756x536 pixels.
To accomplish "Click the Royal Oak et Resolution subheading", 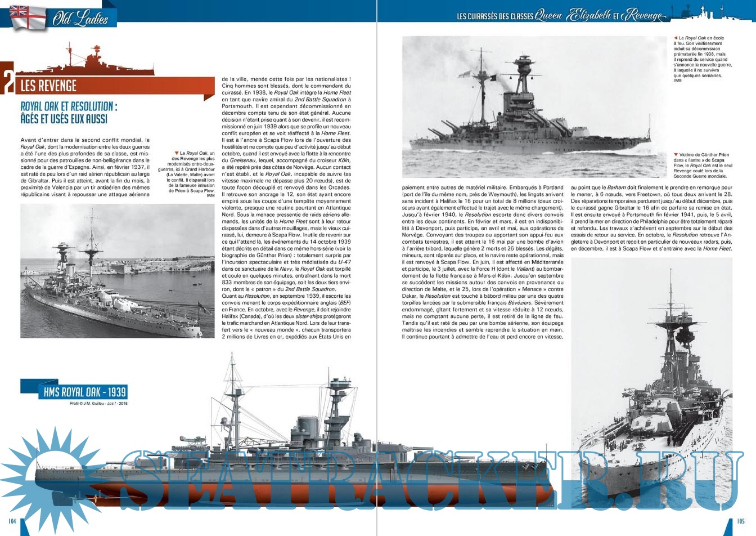I will coord(69,113).
